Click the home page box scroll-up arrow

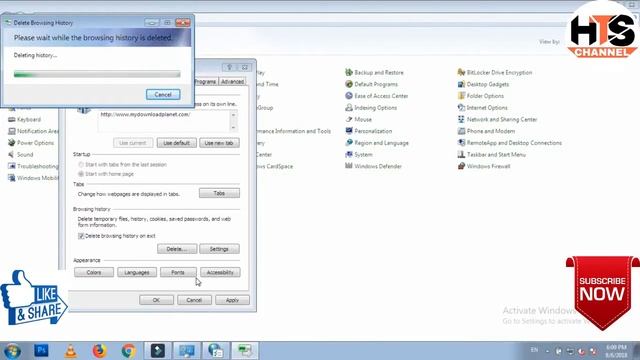(x=233, y=115)
